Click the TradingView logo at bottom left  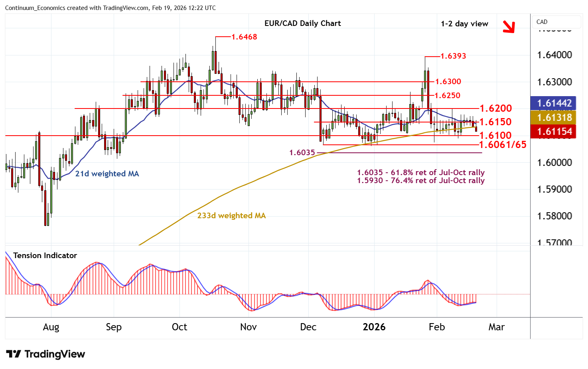(x=45, y=354)
